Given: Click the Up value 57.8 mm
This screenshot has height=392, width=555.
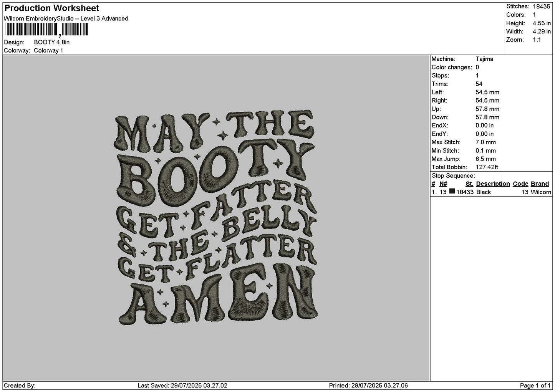Looking at the screenshot, I should (487, 109).
